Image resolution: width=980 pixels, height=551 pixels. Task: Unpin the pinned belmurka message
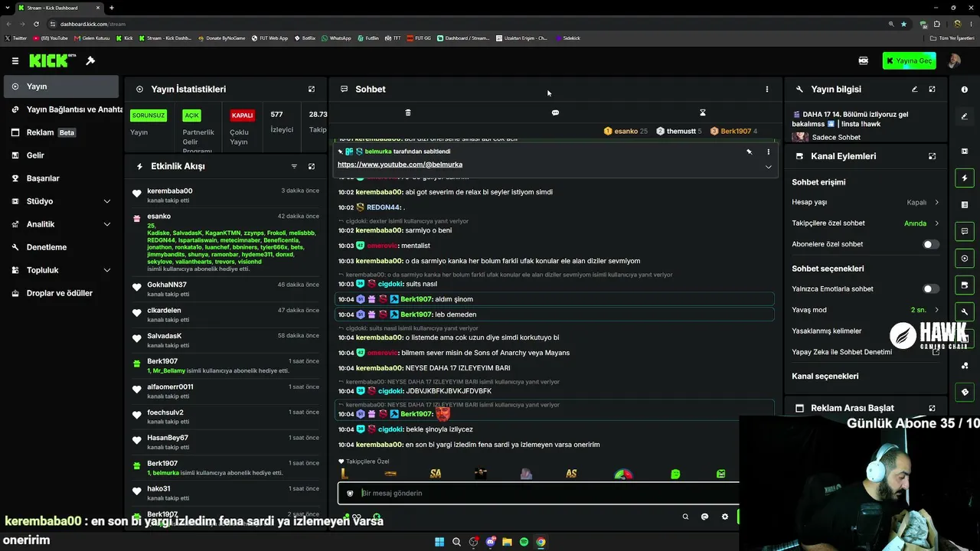[x=750, y=152]
